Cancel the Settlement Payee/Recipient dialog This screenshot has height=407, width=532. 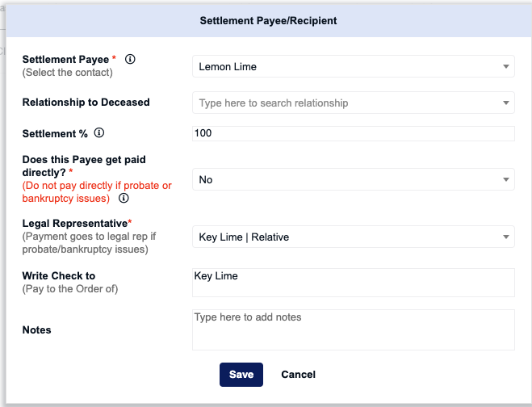(298, 375)
